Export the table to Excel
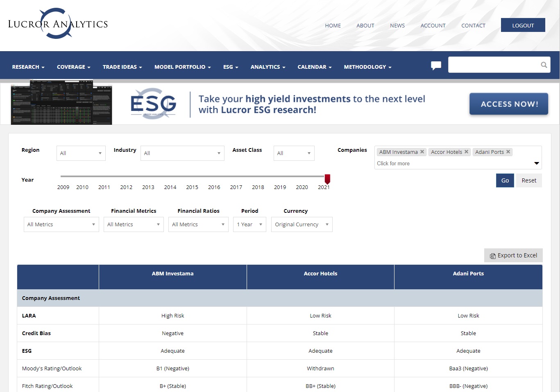The height and width of the screenshot is (392, 560). [513, 255]
